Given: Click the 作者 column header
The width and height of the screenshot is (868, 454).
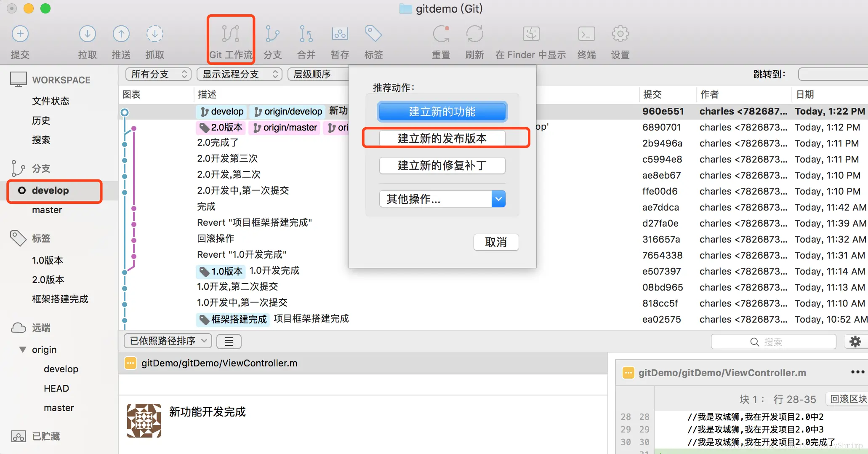Looking at the screenshot, I should 710,94.
